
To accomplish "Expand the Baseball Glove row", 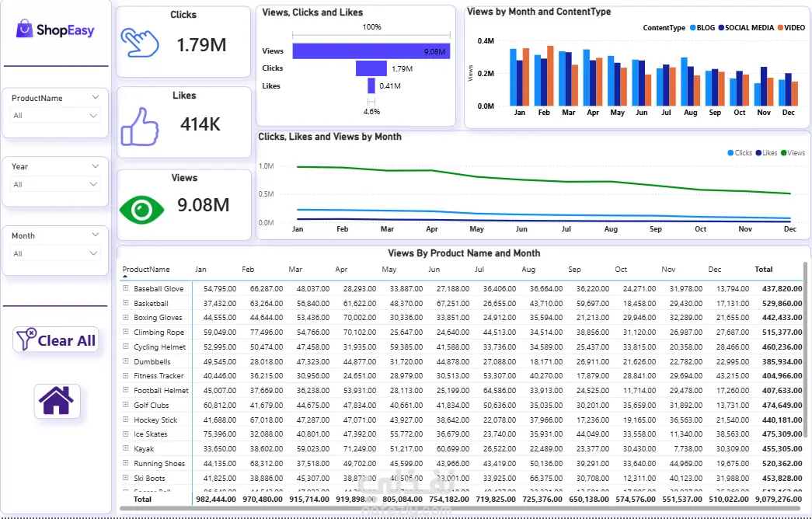I will click(125, 288).
